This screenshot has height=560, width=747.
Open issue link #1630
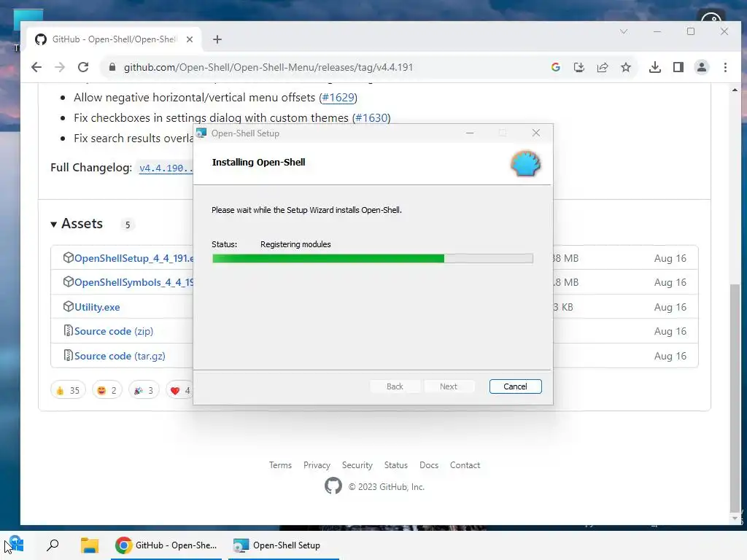click(x=371, y=117)
